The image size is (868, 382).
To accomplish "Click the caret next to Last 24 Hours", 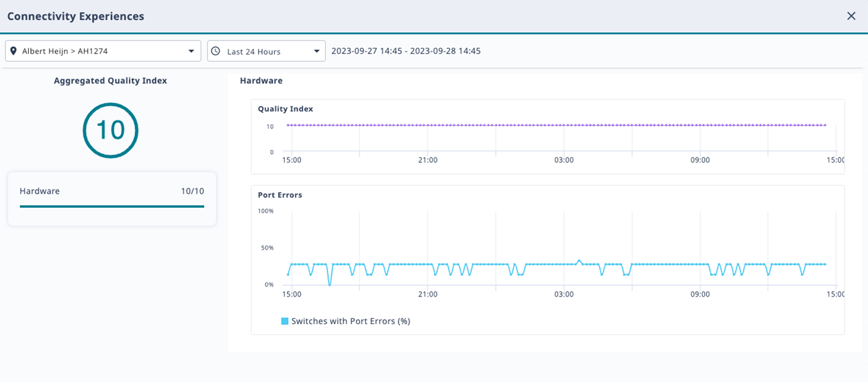I will point(316,51).
